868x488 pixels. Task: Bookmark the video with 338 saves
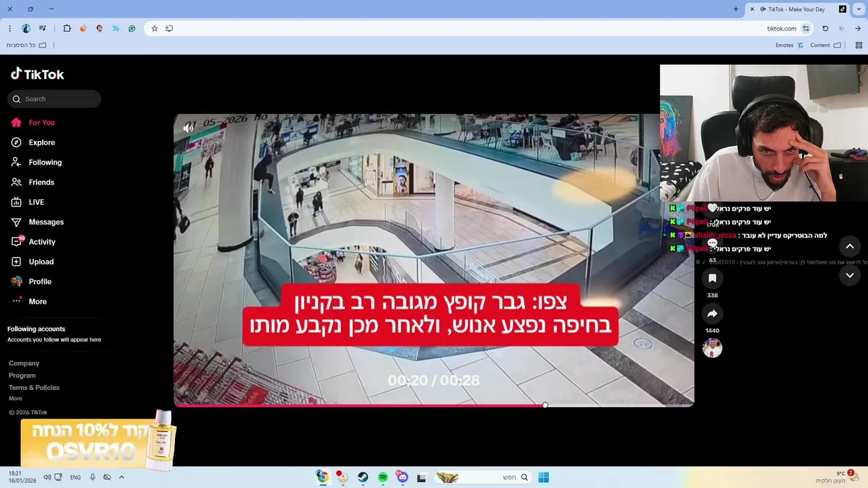click(x=712, y=278)
